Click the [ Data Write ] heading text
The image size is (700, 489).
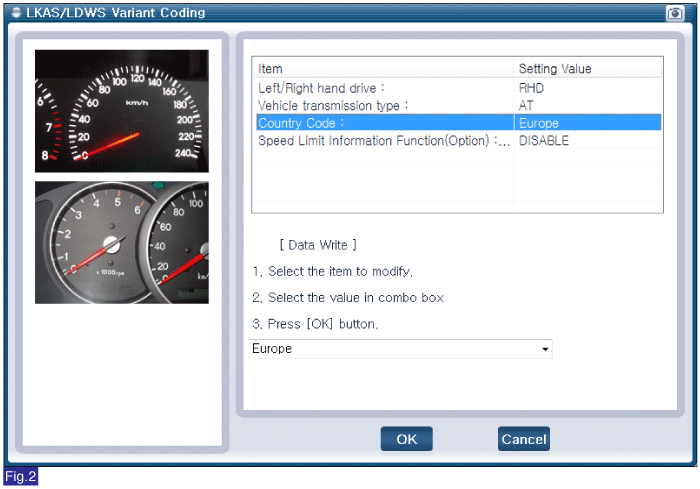pyautogui.click(x=318, y=245)
